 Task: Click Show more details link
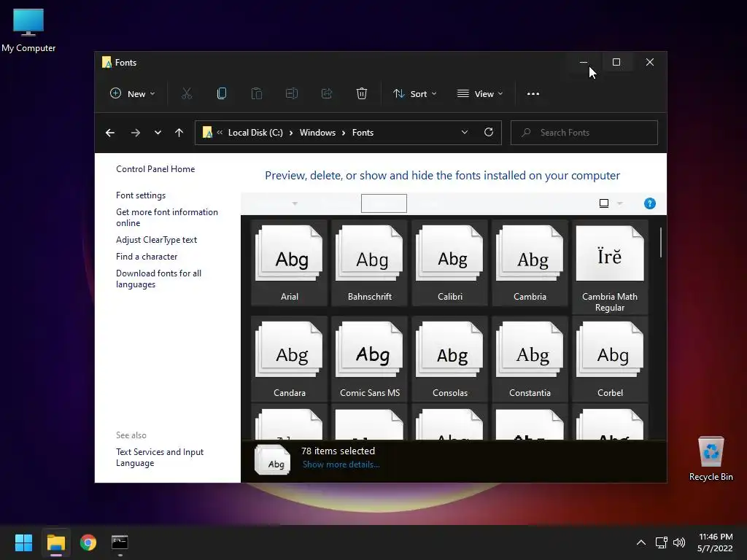pos(341,464)
